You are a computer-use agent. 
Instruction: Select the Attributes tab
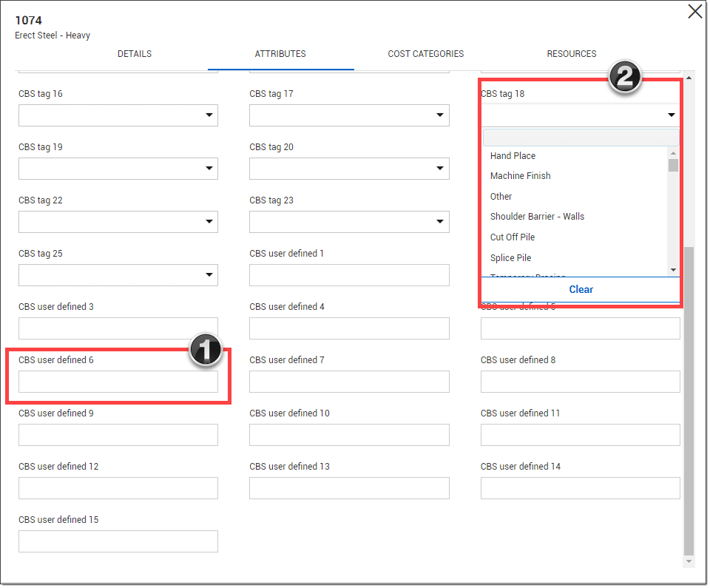[280, 54]
